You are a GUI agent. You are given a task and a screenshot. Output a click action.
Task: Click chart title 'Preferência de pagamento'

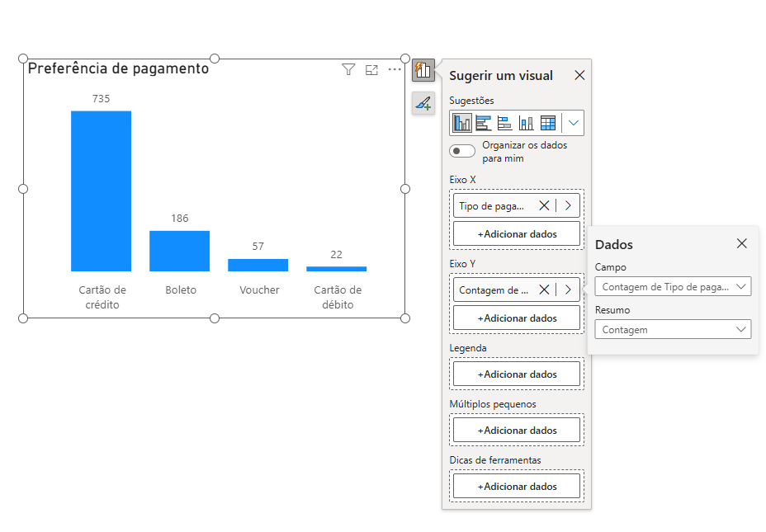pos(118,68)
